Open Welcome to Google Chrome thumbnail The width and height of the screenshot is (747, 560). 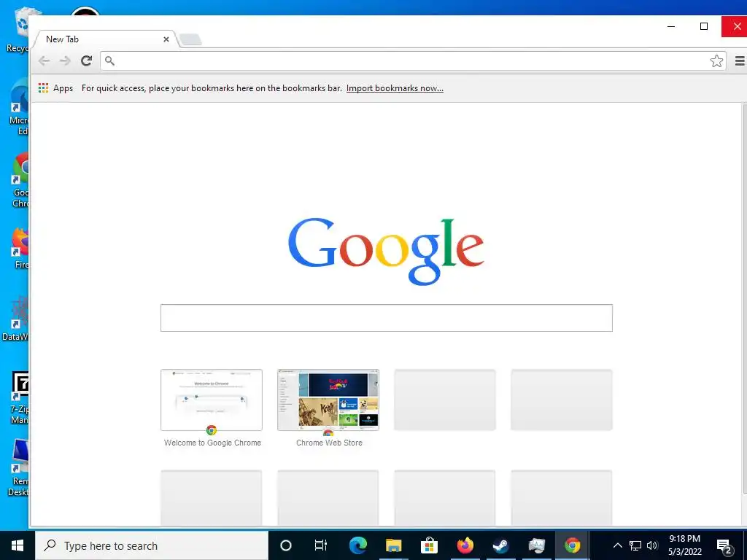coord(212,400)
